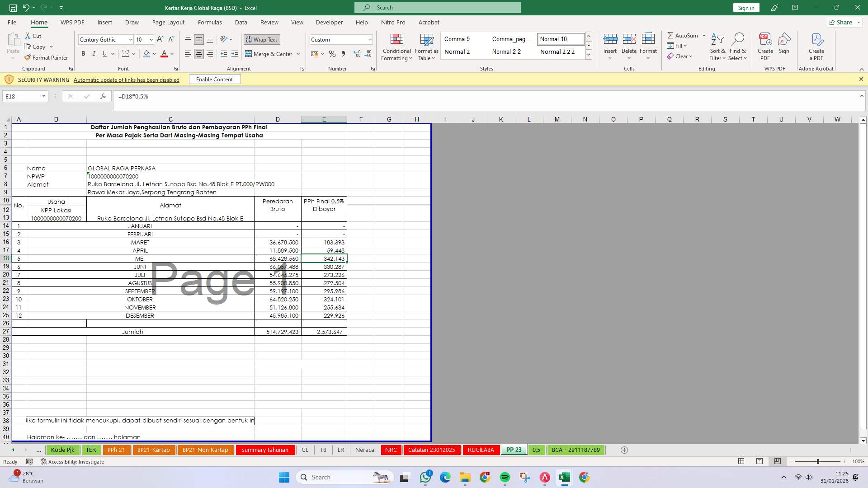Open the Fill Color dropdown arrow
Viewport: 868px width, 488px height.
(x=153, y=54)
